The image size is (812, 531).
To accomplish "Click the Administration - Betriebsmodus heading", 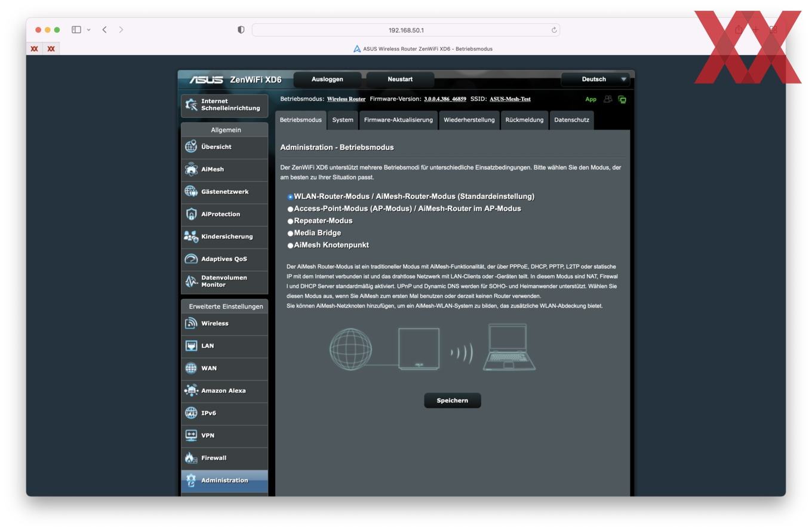I will pos(337,148).
